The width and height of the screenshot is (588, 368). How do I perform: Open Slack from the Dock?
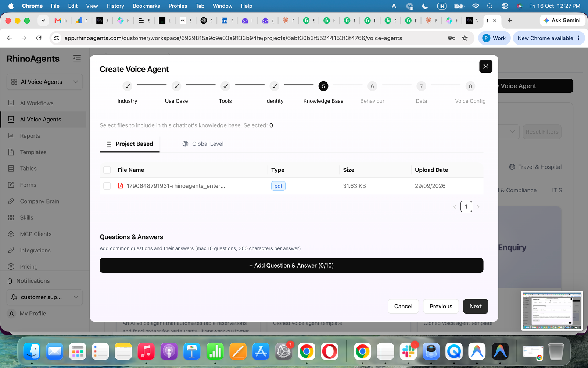[x=408, y=352]
